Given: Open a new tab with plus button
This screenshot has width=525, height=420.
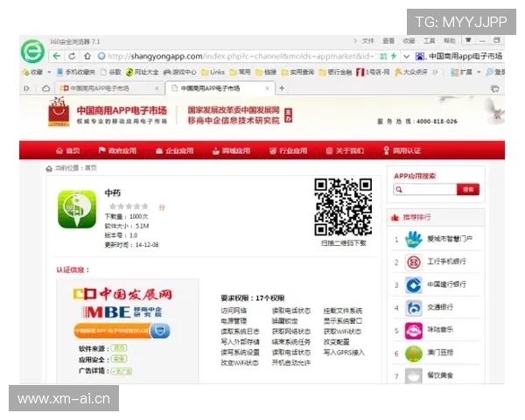Looking at the screenshot, I should 282,88.
